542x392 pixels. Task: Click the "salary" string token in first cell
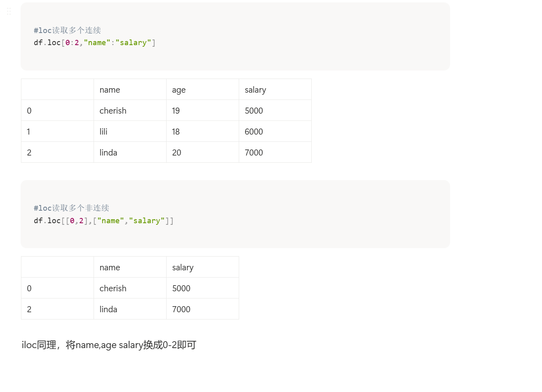pos(133,42)
